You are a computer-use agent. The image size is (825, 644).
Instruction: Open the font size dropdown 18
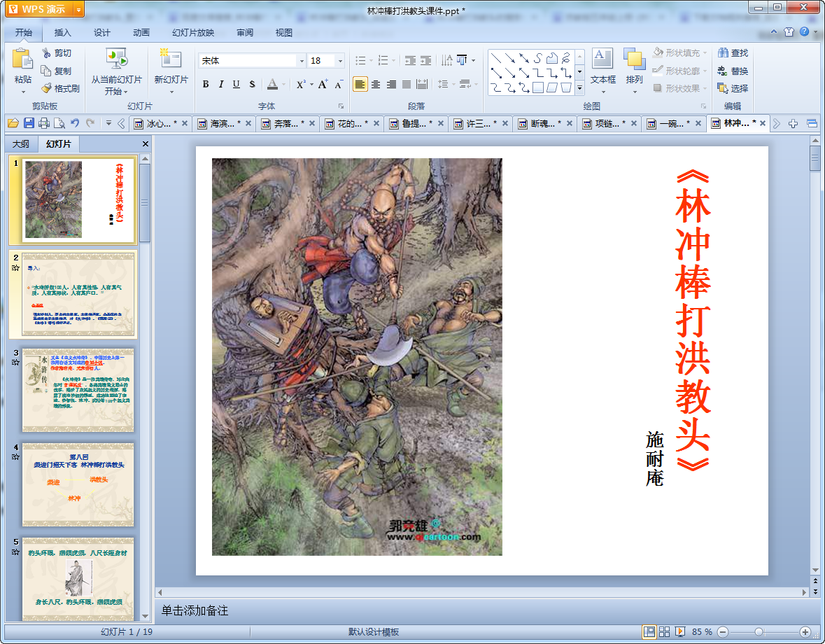click(340, 61)
